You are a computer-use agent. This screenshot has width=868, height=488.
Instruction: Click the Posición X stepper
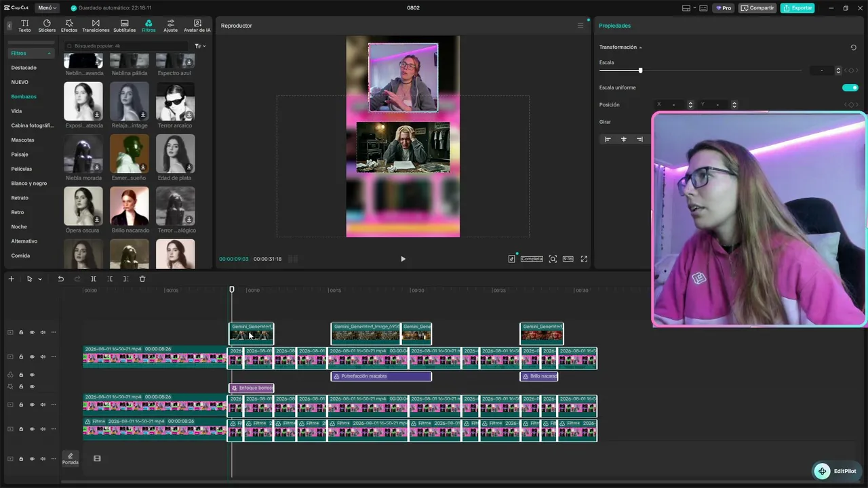tap(690, 104)
